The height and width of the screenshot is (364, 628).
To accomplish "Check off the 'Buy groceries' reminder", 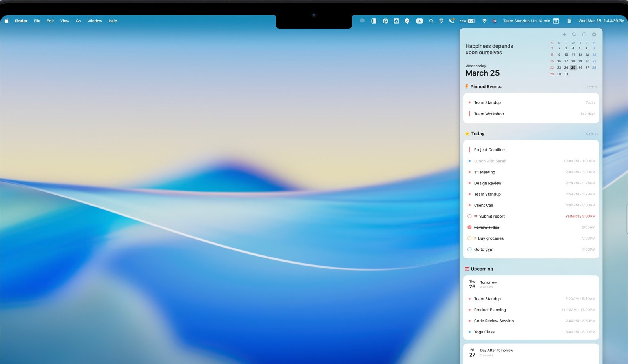I will (x=469, y=238).
